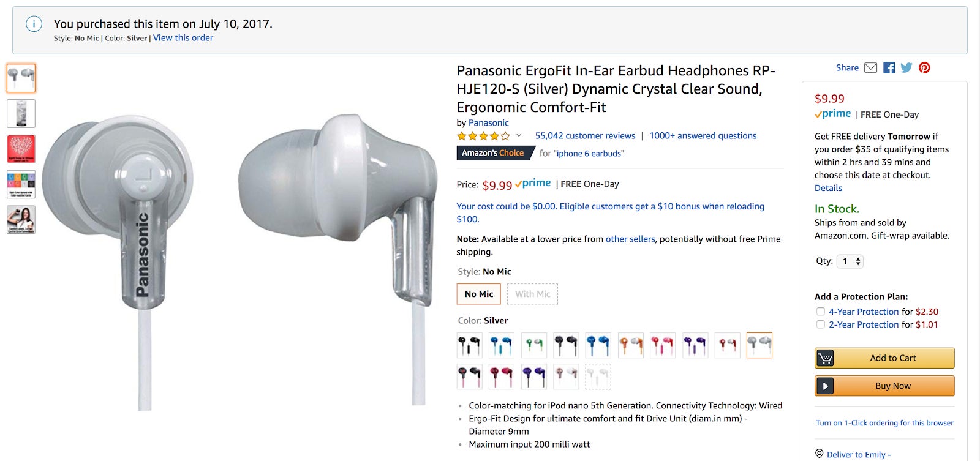View the red heart product thumbnail

(21, 149)
